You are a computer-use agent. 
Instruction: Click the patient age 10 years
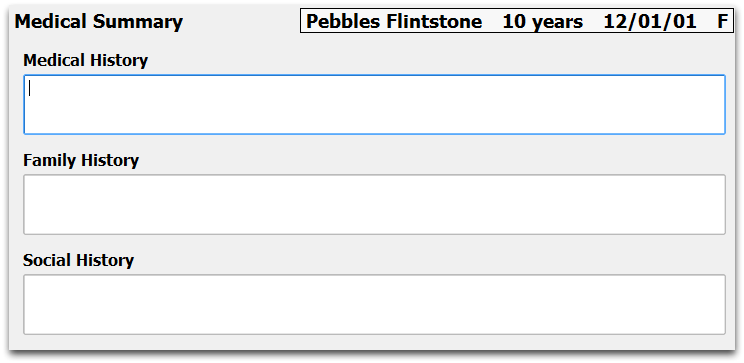(542, 22)
